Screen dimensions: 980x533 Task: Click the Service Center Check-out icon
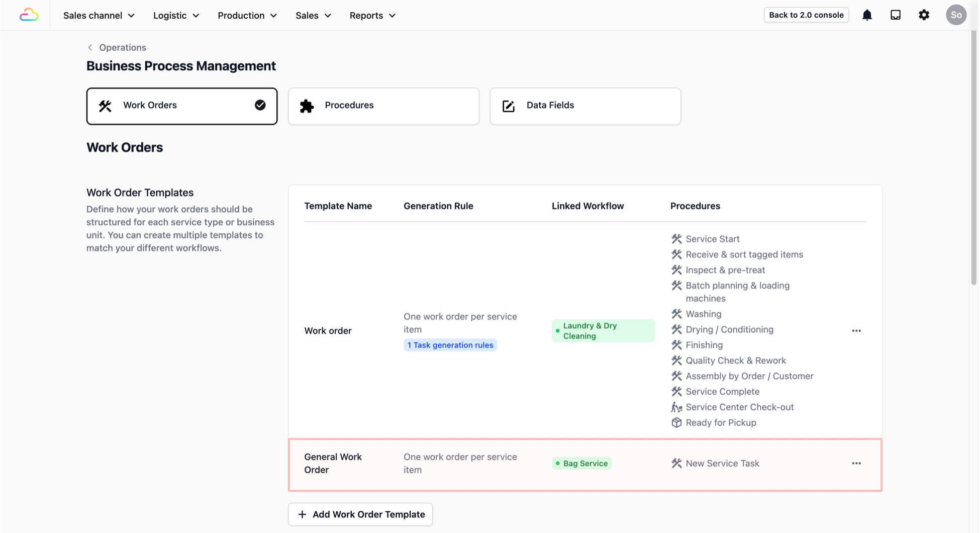[676, 407]
